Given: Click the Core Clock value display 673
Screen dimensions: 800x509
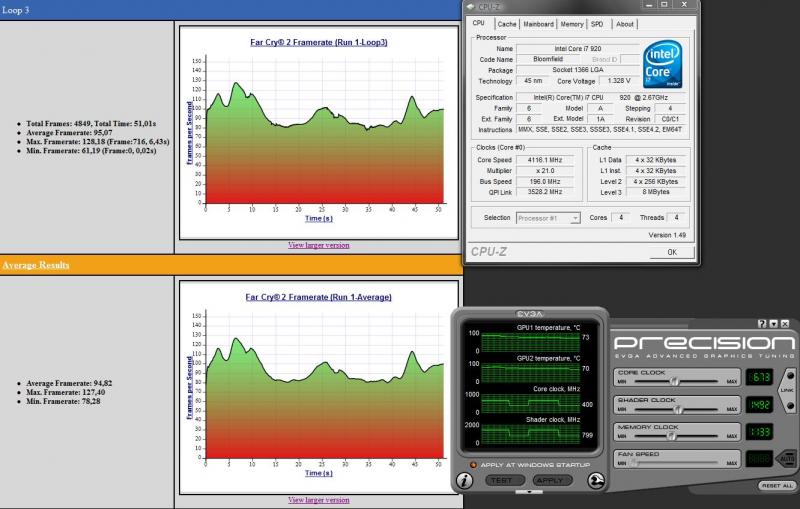Looking at the screenshot, I should [759, 377].
